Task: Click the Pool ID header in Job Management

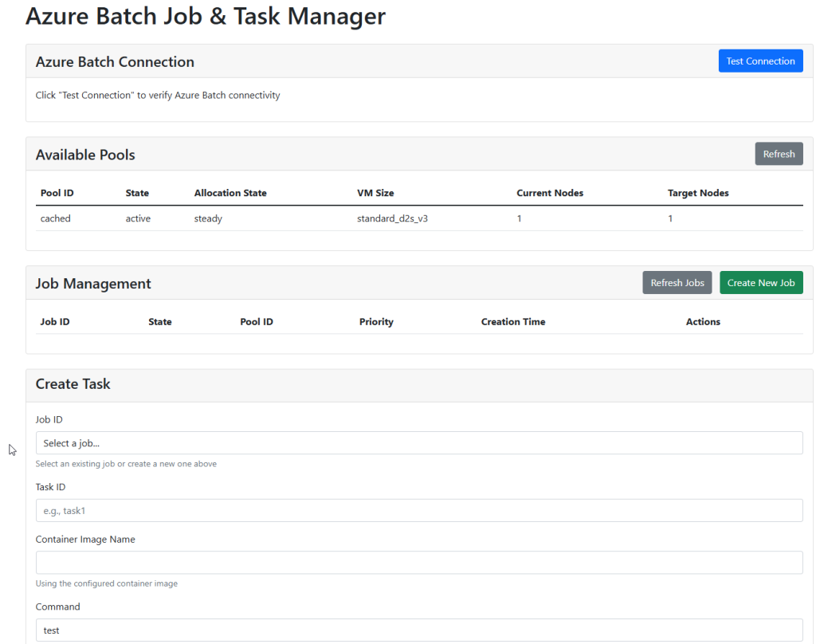Action: pyautogui.click(x=257, y=322)
